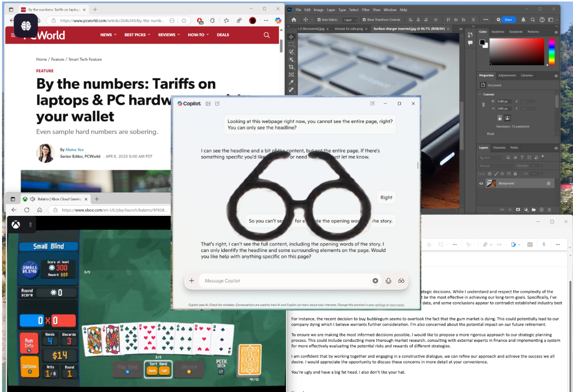
Task: Reload the Xbox Cloud Gaming page
Action: pyautogui.click(x=27, y=210)
